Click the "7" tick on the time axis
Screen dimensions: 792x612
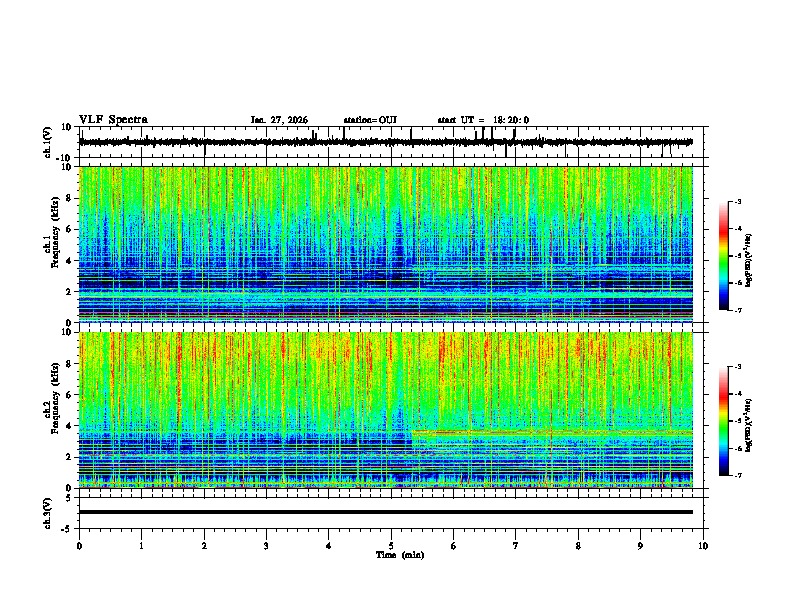(x=516, y=546)
